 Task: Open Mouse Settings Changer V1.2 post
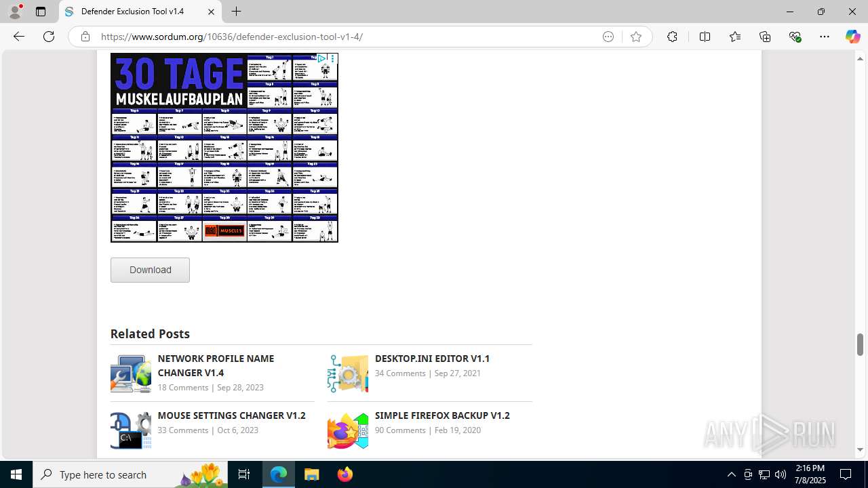coord(231,415)
